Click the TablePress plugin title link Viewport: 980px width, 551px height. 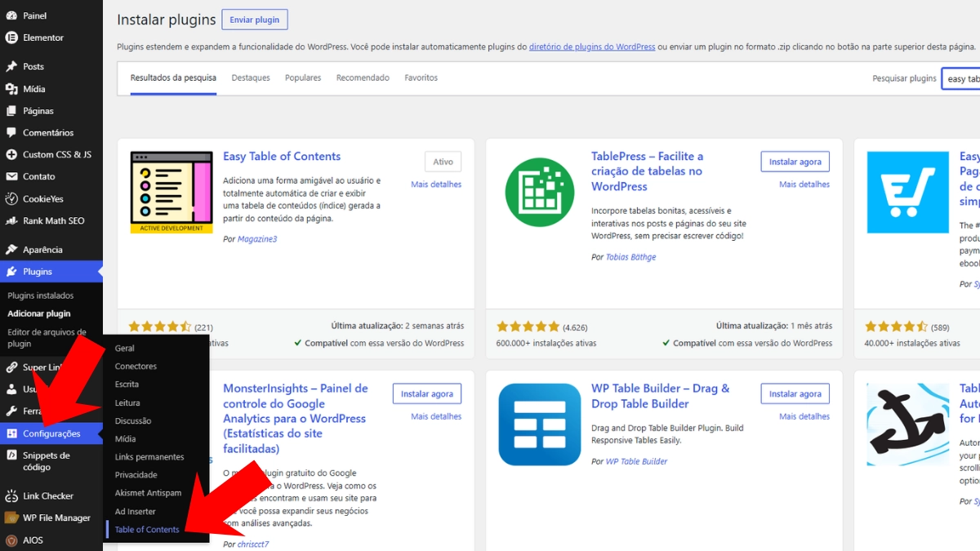[648, 171]
